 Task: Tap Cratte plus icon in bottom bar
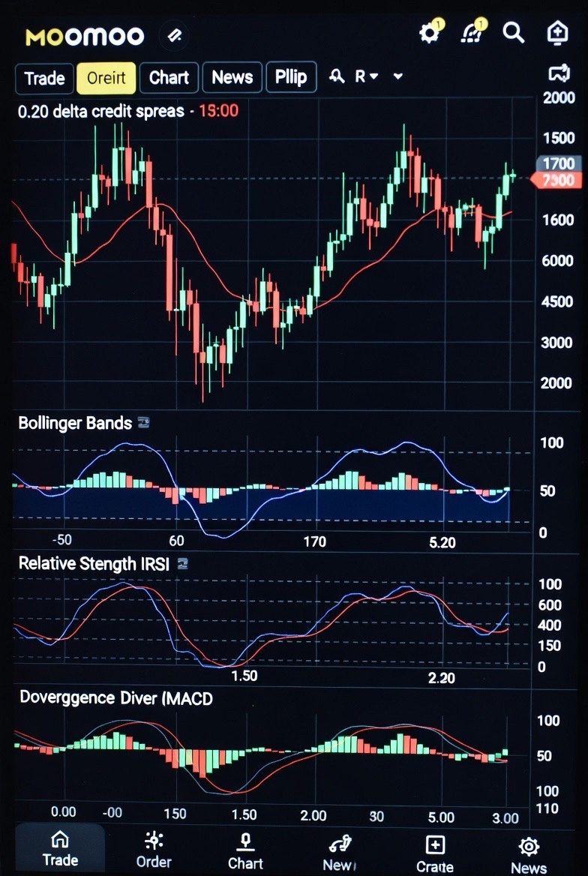tap(435, 853)
